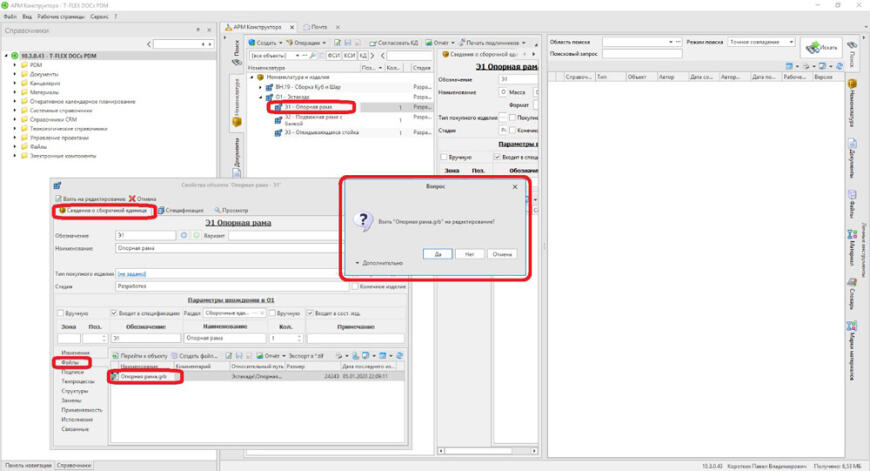Click the question mark icon in dialog
The width and height of the screenshot is (870, 471).
363,221
